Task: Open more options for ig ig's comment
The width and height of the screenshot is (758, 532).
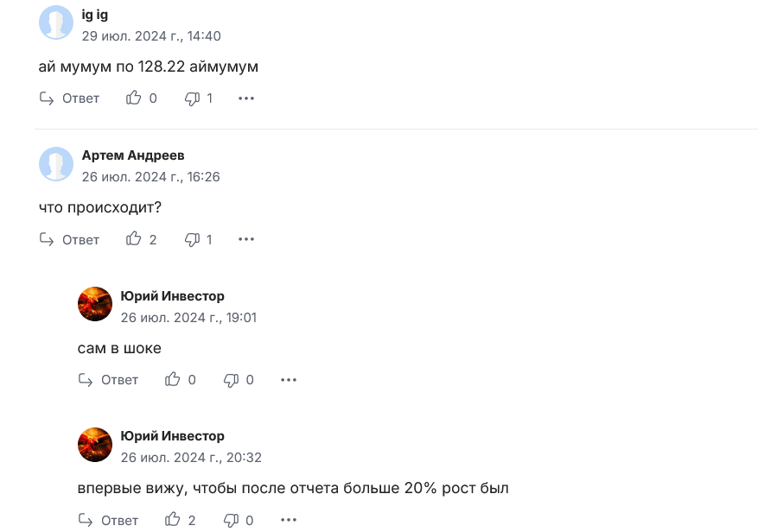Action: coord(245,98)
